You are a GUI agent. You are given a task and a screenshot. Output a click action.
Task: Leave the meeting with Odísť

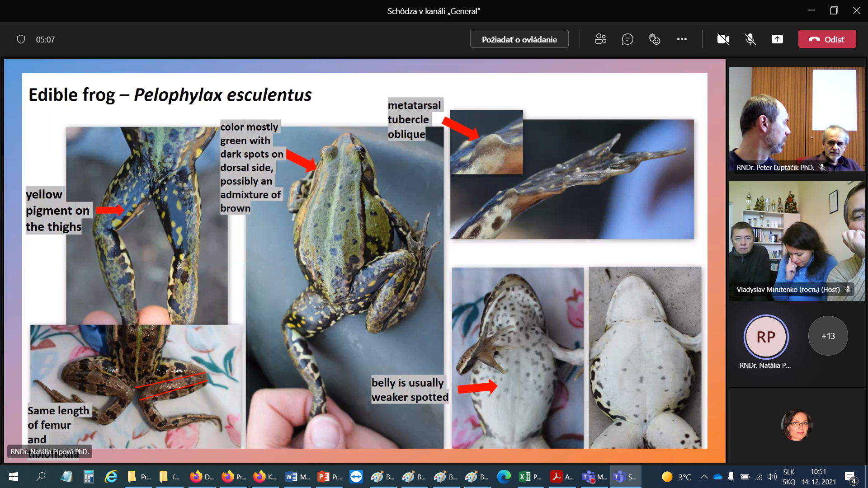pos(827,39)
